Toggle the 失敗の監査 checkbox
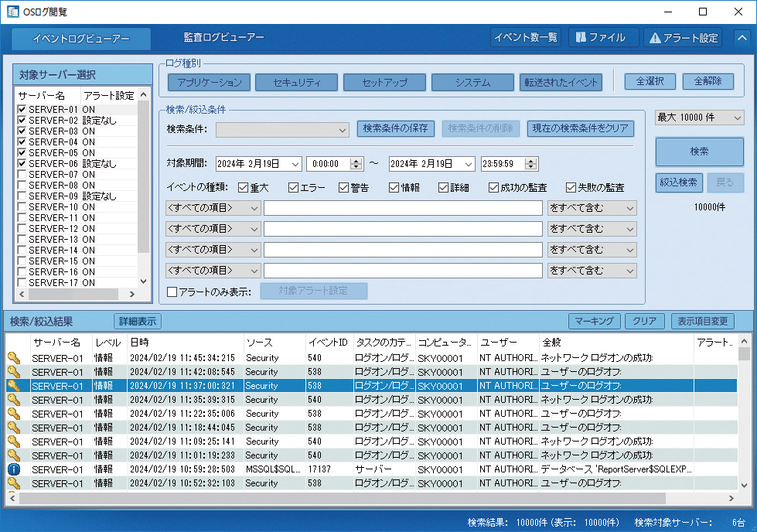 [x=571, y=187]
